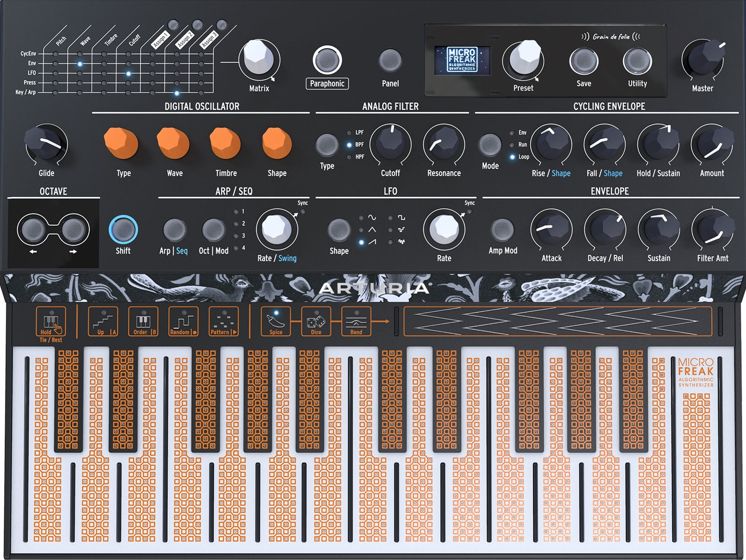Select the Pattern arpeggio mode icon
746x560 pixels.
point(224,321)
